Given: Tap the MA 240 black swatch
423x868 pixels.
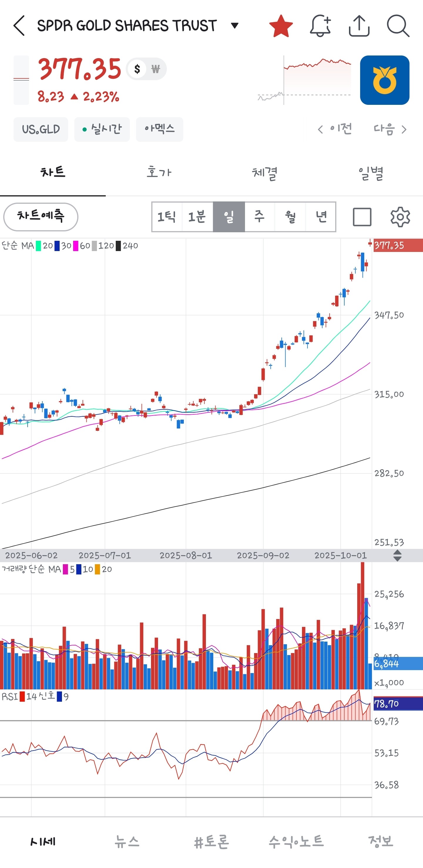Looking at the screenshot, I should (118, 246).
